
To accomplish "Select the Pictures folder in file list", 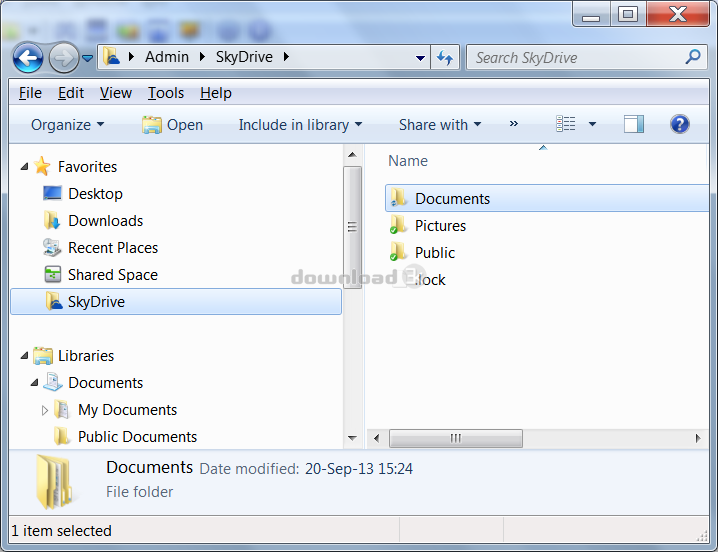I will coord(440,226).
